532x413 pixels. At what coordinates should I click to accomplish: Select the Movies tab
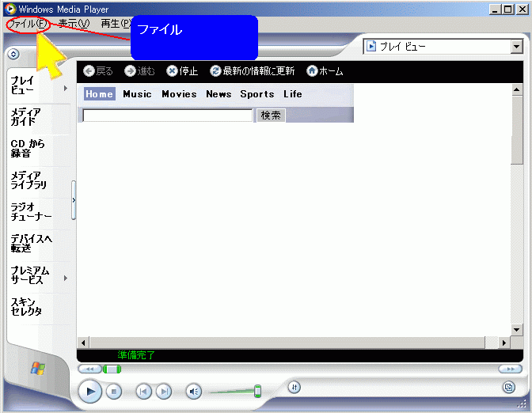click(179, 94)
